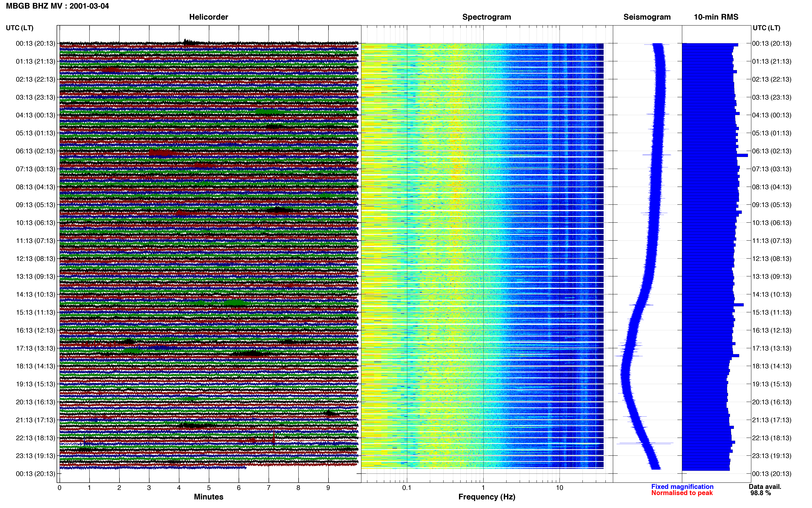Click the Fixed magnification legend text
The image size is (812, 508).
pyautogui.click(x=682, y=487)
